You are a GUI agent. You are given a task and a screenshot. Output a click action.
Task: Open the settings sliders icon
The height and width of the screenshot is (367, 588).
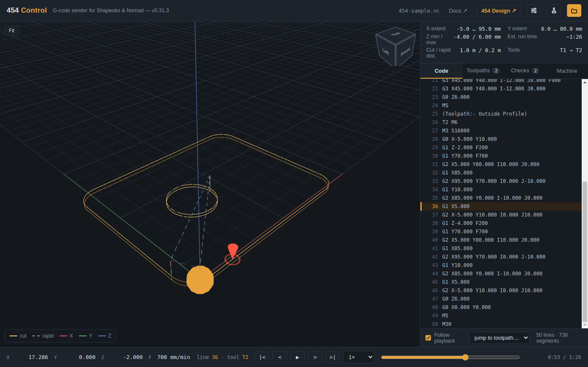point(534,11)
